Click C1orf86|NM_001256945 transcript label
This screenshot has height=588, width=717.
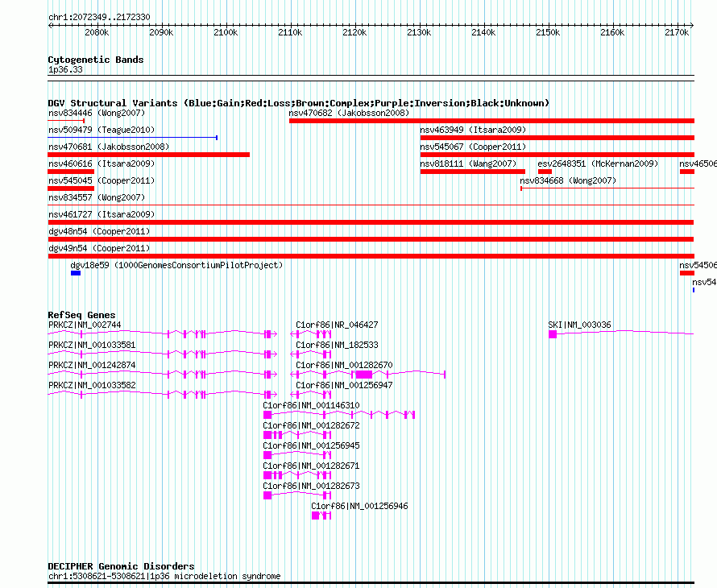(x=312, y=445)
